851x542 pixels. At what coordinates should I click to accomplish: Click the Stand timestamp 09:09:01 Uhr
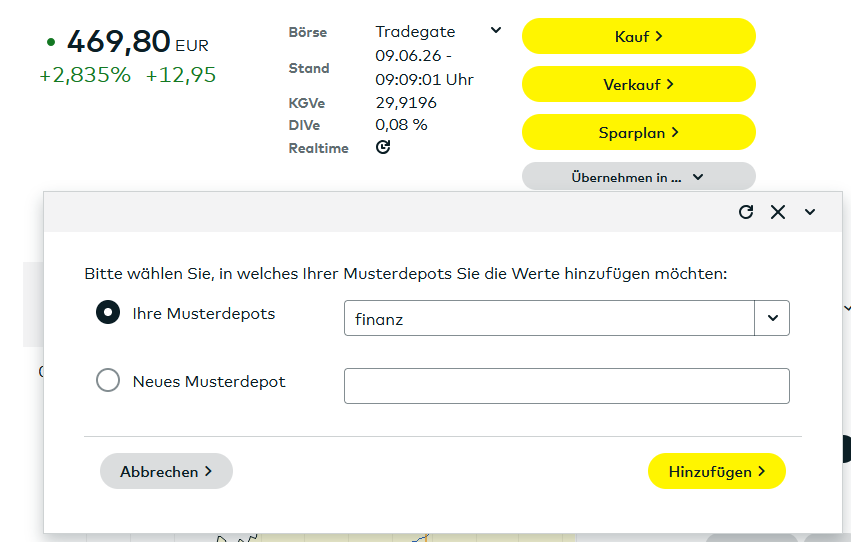(x=424, y=80)
